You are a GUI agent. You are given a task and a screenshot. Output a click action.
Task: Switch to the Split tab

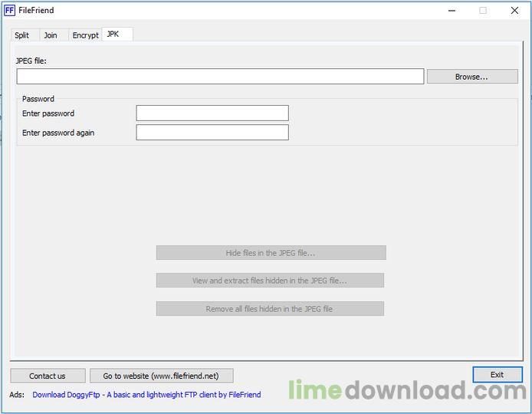25,35
